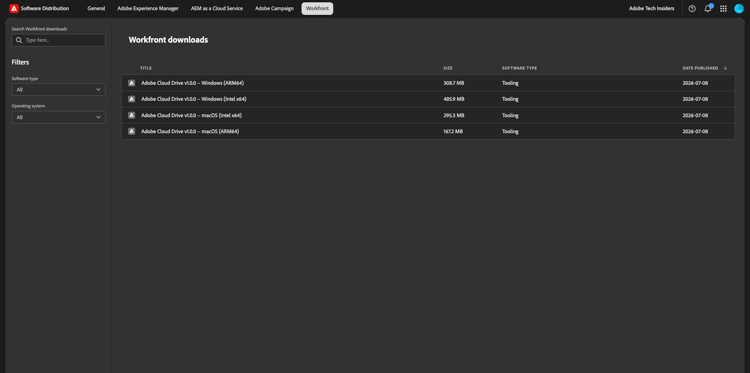Viewport: 750px width, 373px height.
Task: Open Adobe Cloud Drive v1.0.0 – macOS (ARM64)
Action: tap(190, 131)
